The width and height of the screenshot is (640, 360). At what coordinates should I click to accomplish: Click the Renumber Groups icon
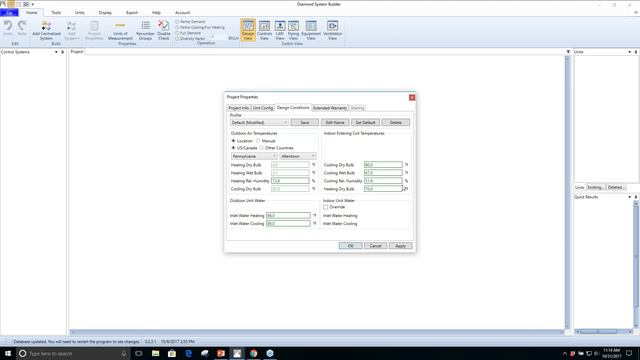[145, 30]
